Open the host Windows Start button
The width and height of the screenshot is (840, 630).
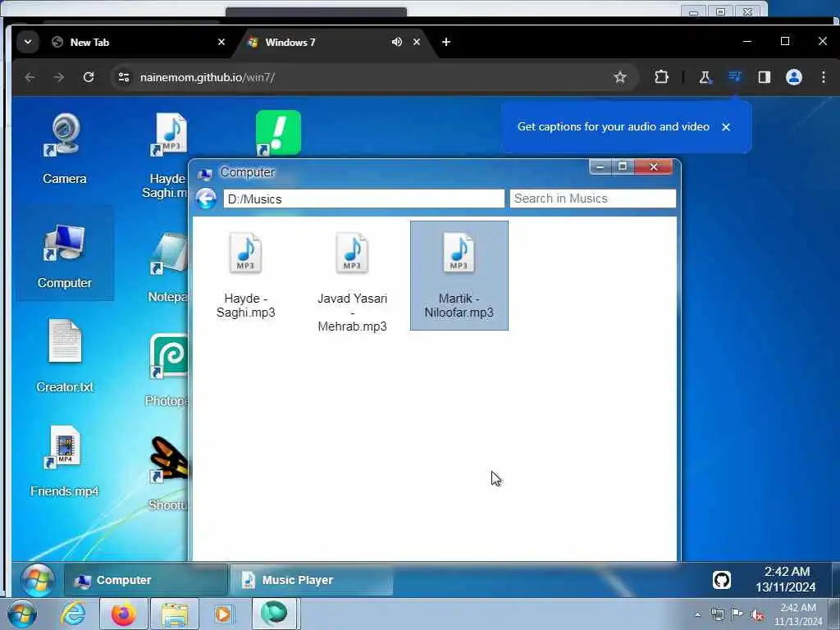coord(21,614)
